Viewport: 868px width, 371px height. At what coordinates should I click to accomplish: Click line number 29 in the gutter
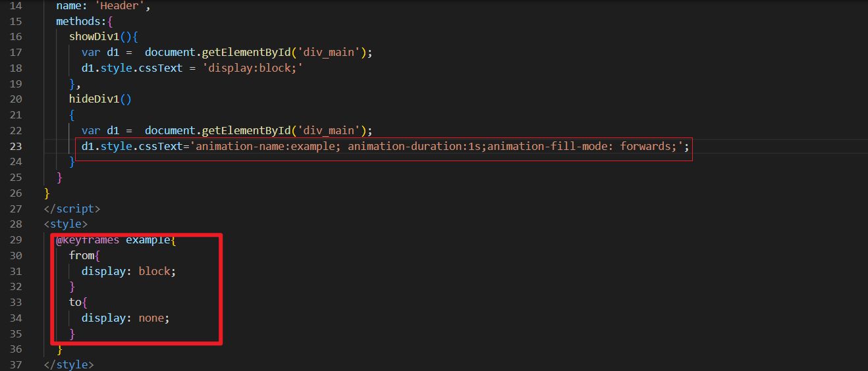(x=16, y=240)
